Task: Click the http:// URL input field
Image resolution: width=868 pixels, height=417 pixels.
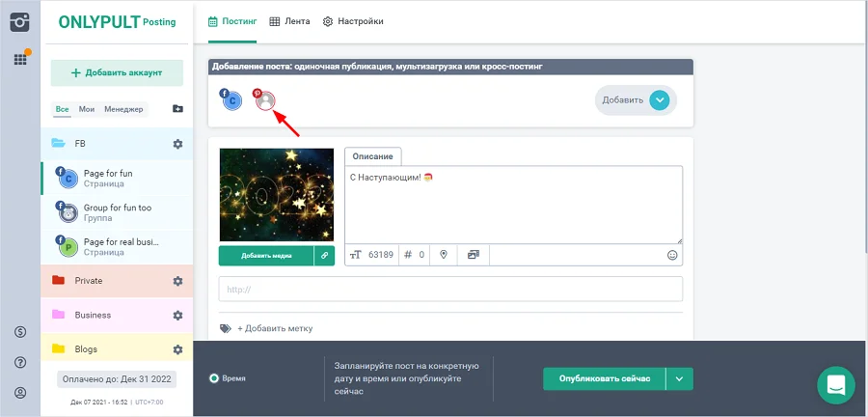Action: pyautogui.click(x=450, y=289)
